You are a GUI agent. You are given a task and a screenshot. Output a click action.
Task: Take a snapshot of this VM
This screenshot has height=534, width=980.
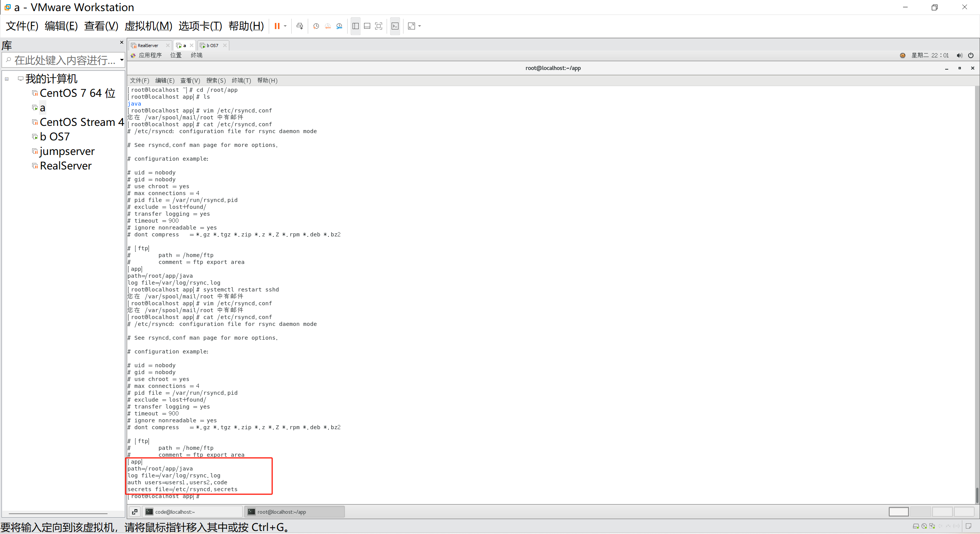(x=316, y=26)
